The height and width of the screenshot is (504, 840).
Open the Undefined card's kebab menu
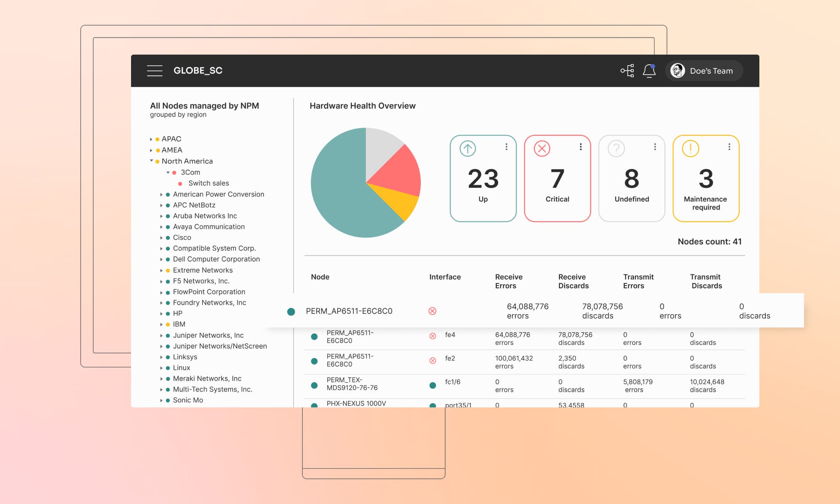[x=655, y=147]
